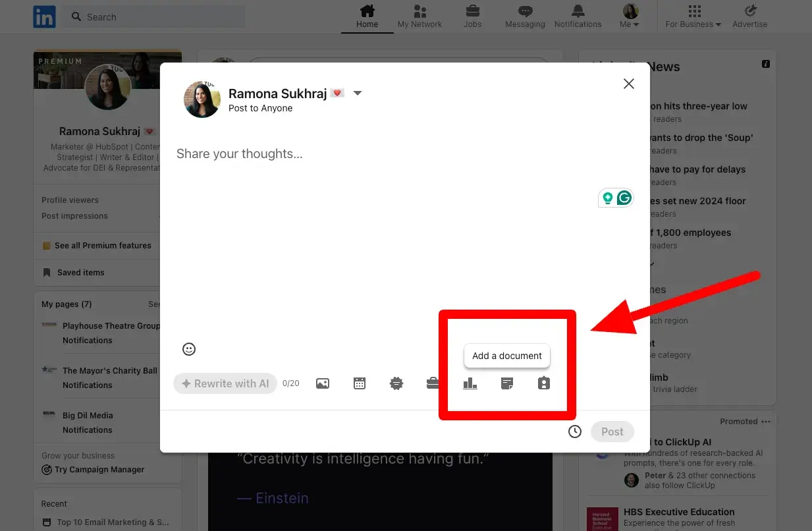Open HBS Executive Education ad

[x=679, y=512]
